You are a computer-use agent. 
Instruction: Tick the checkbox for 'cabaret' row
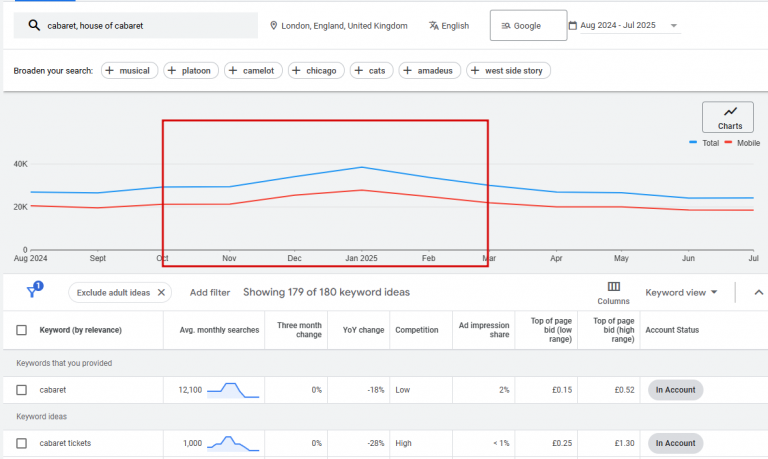(22, 390)
